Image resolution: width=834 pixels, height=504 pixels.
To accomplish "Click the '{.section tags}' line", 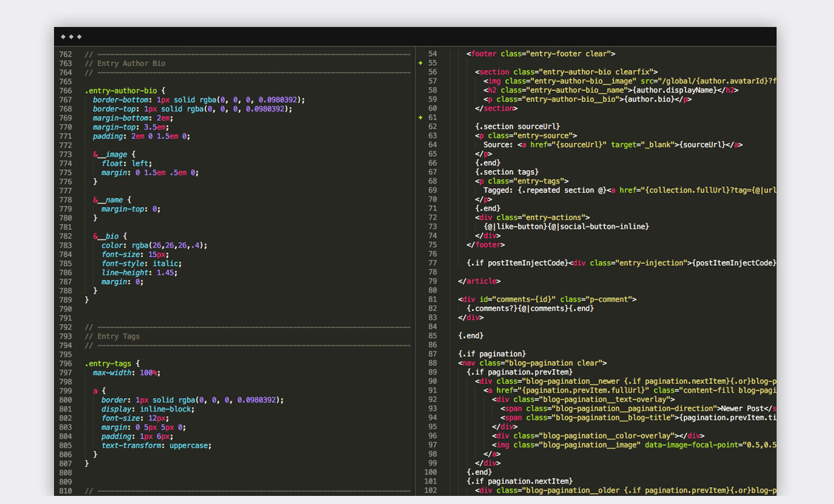I will click(x=507, y=172).
